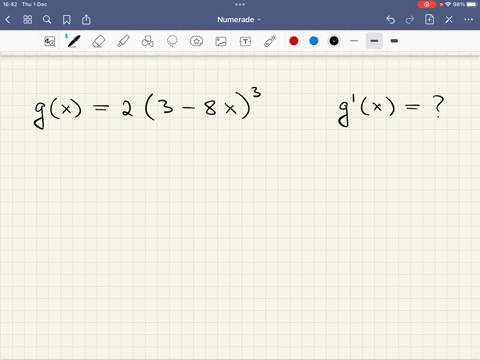This screenshot has width=480, height=360.
Task: Open the more options ellipsis menu
Action: click(x=469, y=20)
